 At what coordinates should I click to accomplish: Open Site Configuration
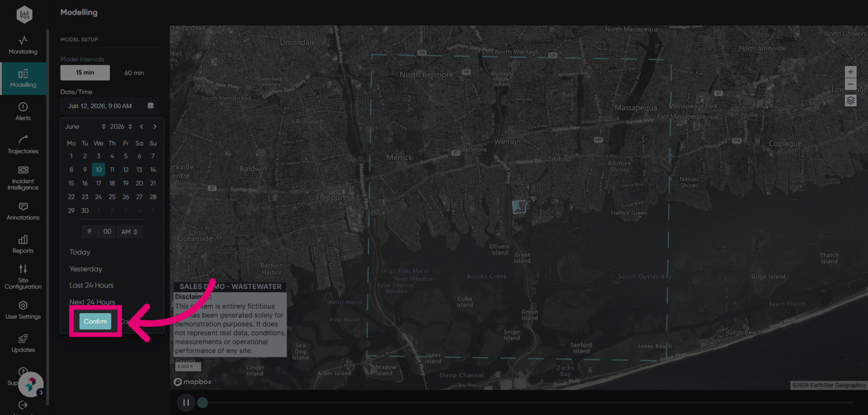(x=23, y=277)
